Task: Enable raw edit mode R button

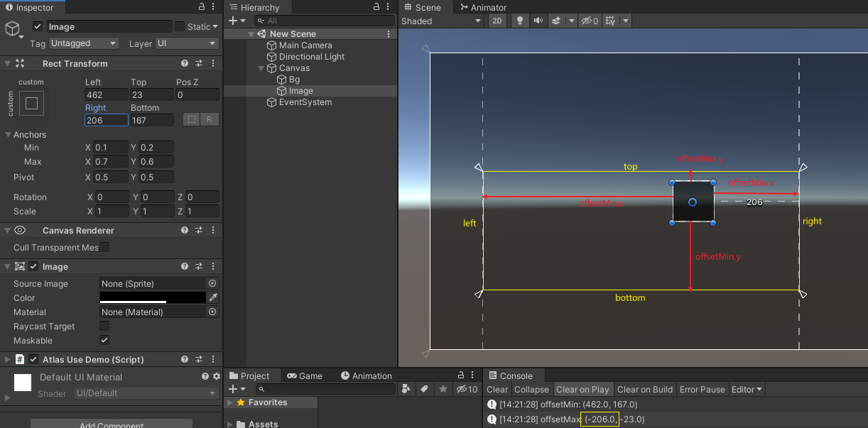Action: click(x=209, y=119)
